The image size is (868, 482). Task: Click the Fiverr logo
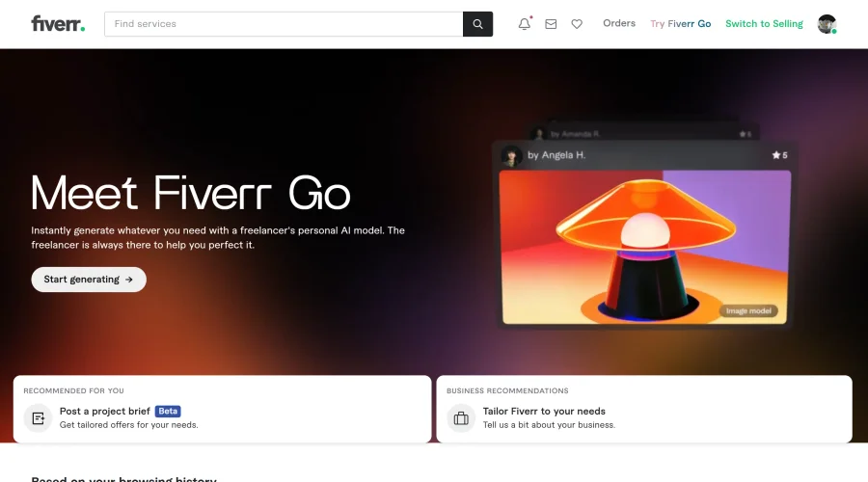pyautogui.click(x=58, y=24)
